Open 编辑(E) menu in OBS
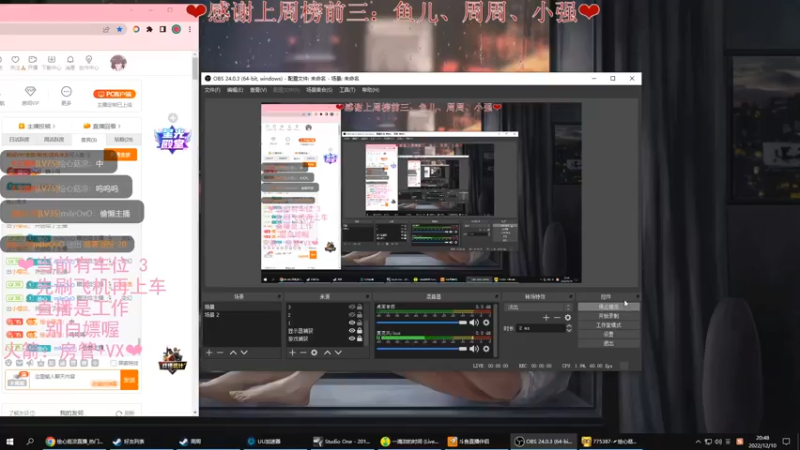 (235, 90)
